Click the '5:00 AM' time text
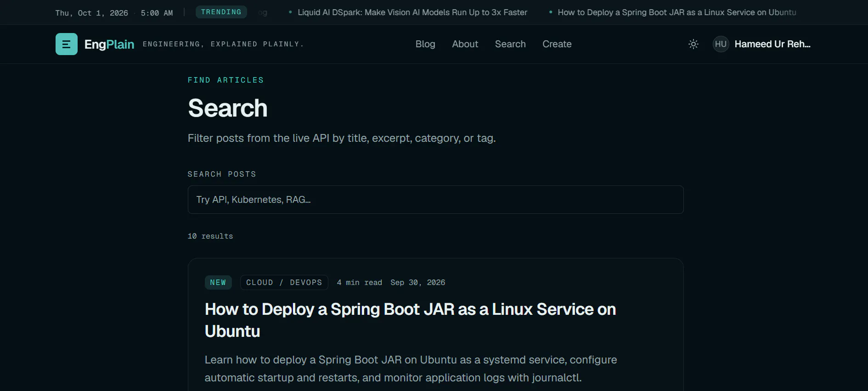Screen dimensions: 868x391 (x=157, y=13)
